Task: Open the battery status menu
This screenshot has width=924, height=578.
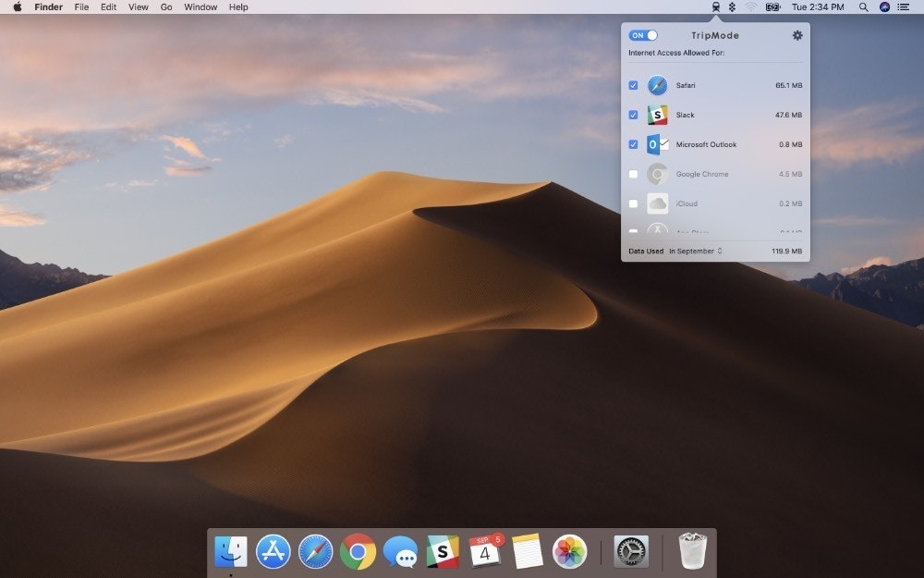Action: pyautogui.click(x=772, y=6)
